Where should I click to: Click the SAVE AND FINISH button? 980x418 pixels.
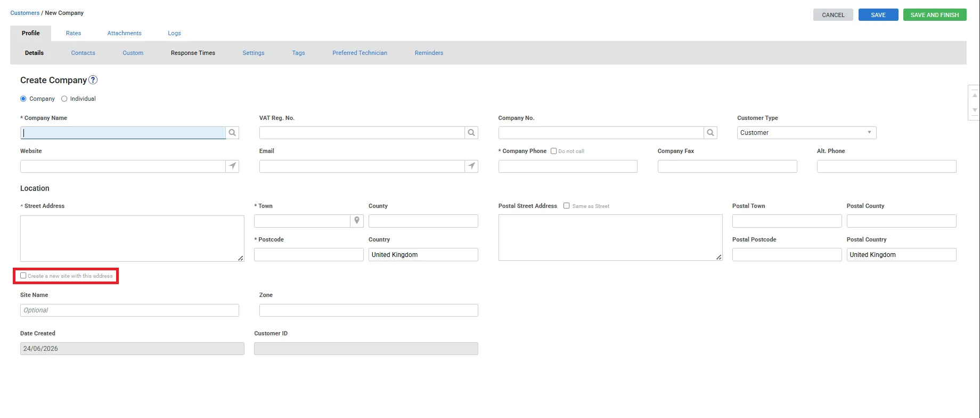click(935, 15)
